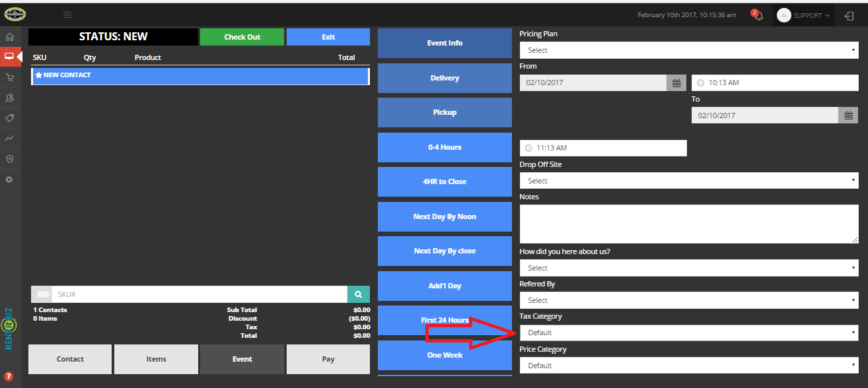Select Next Day By close button
The image size is (868, 388).
[445, 251]
